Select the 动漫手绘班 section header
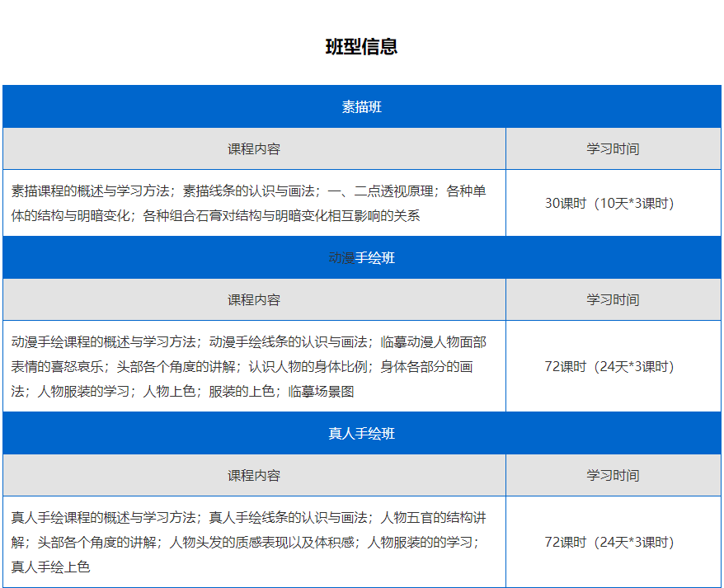The height and width of the screenshot is (588, 724). pos(361,257)
